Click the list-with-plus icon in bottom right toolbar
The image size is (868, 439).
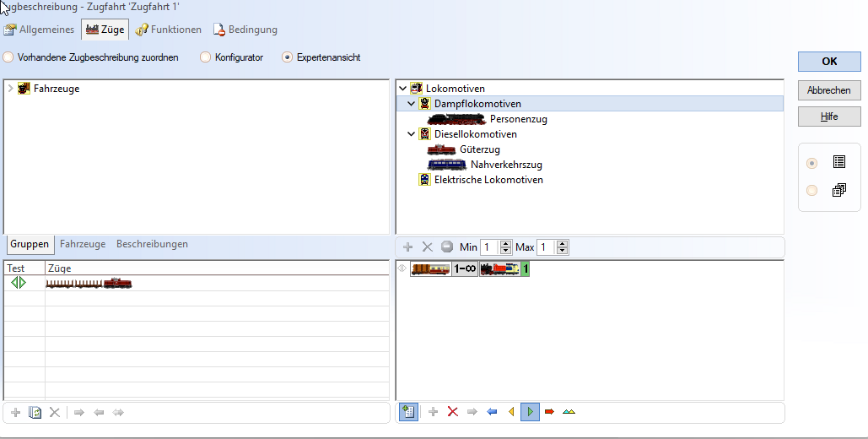pyautogui.click(x=407, y=412)
